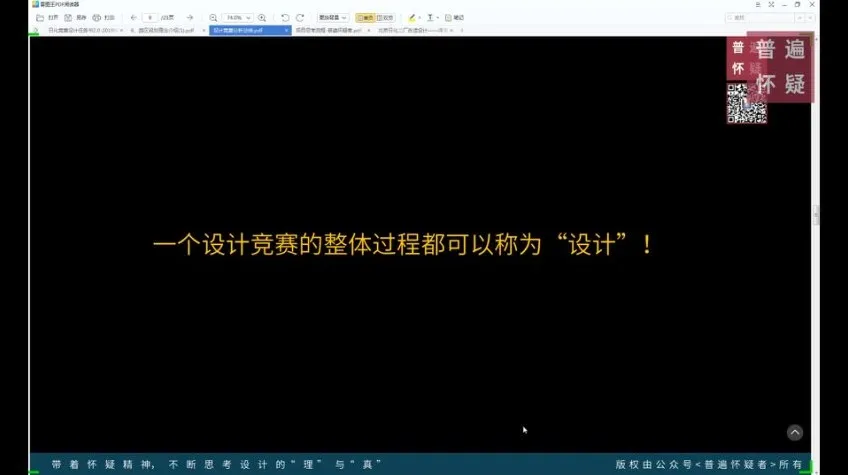Viewport: 848px width, 475px height.
Task: Rotate page clockwise
Action: coord(300,18)
